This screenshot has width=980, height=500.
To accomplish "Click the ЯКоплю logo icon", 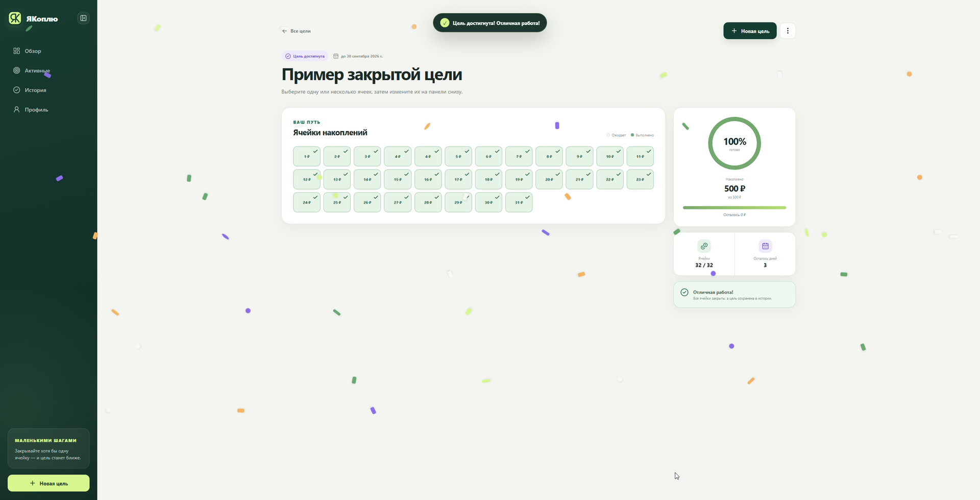I will (x=15, y=18).
